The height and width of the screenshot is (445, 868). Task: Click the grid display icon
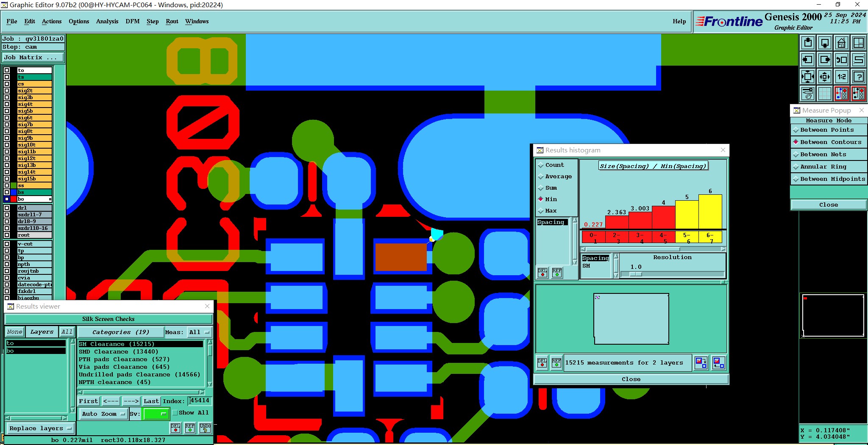click(x=825, y=94)
